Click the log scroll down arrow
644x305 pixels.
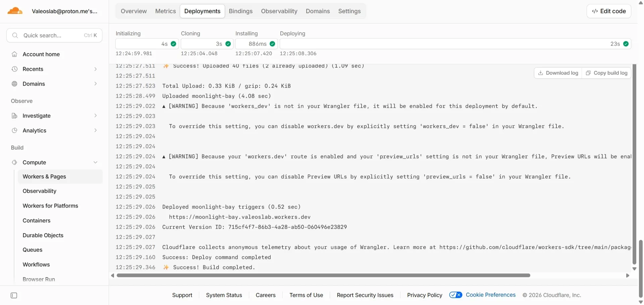(634, 269)
